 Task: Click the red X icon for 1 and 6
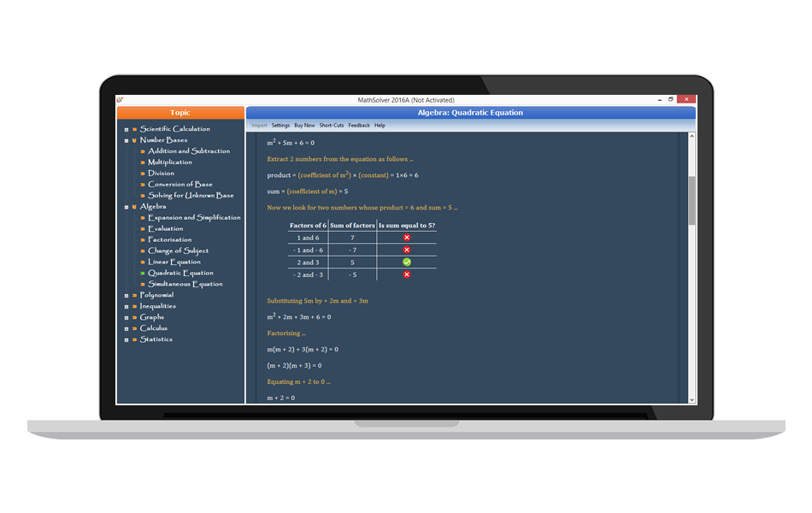pos(406,237)
